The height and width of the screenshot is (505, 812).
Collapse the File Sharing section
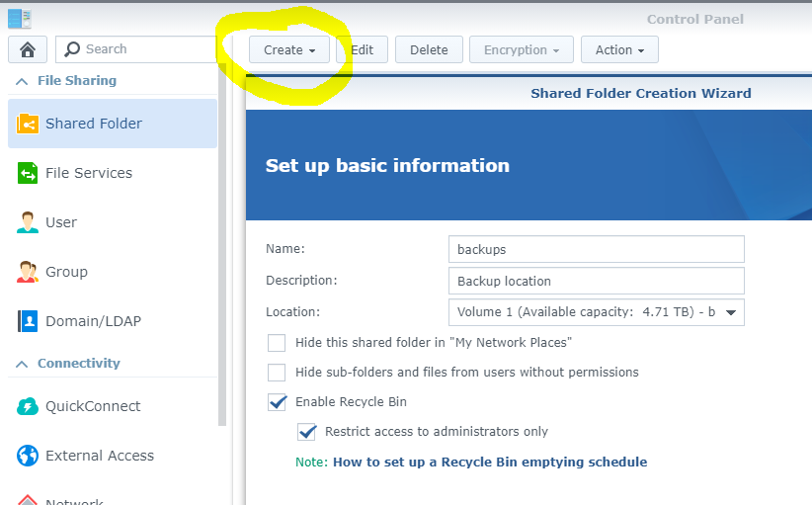[22, 81]
